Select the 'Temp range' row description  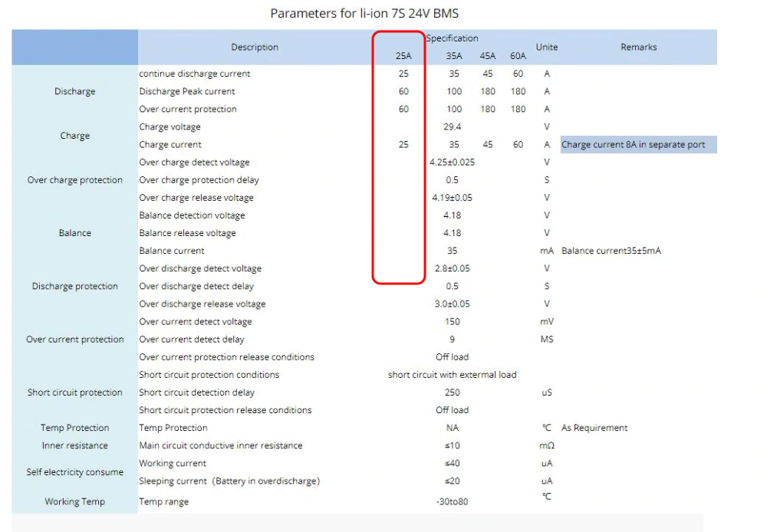[163, 501]
